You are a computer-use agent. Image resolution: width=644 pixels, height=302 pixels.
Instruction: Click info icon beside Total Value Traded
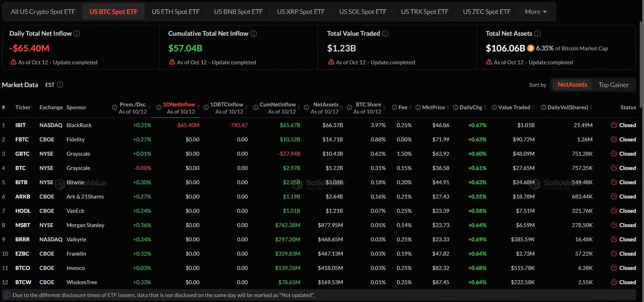(385, 34)
